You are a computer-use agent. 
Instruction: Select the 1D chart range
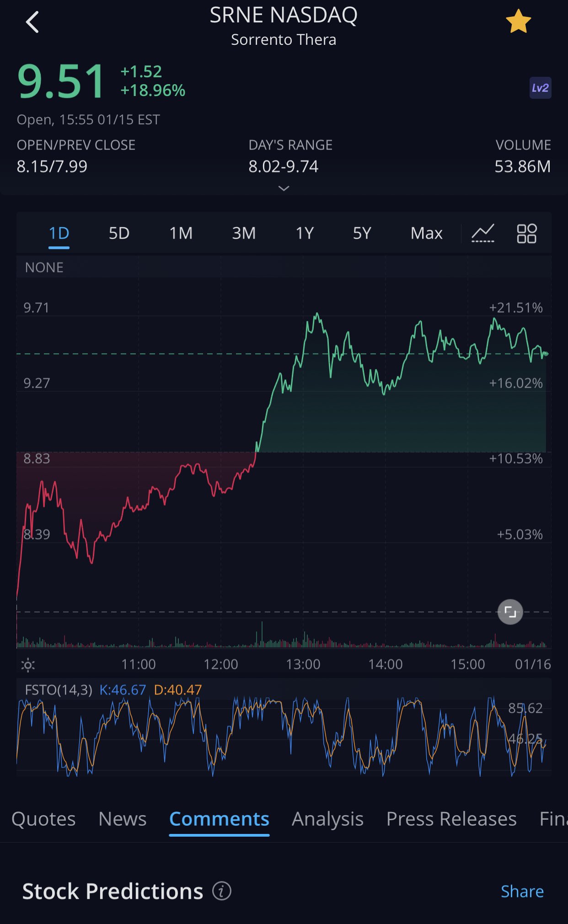coord(59,233)
